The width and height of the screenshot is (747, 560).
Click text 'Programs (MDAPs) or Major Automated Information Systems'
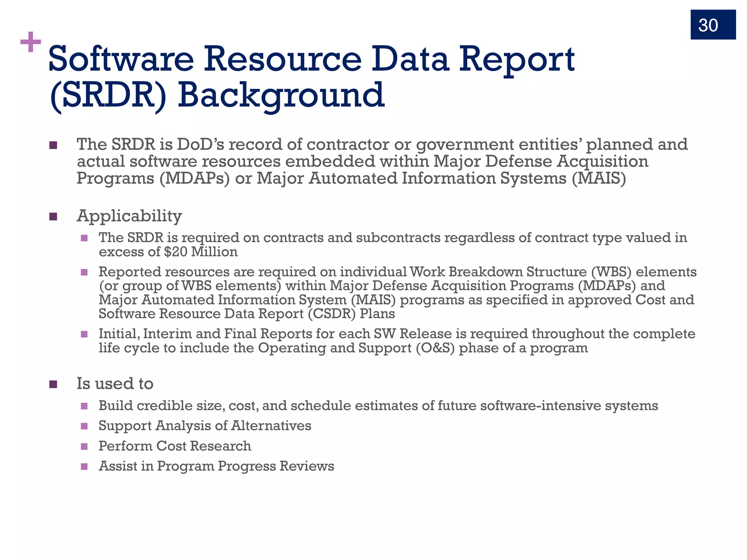(322, 179)
